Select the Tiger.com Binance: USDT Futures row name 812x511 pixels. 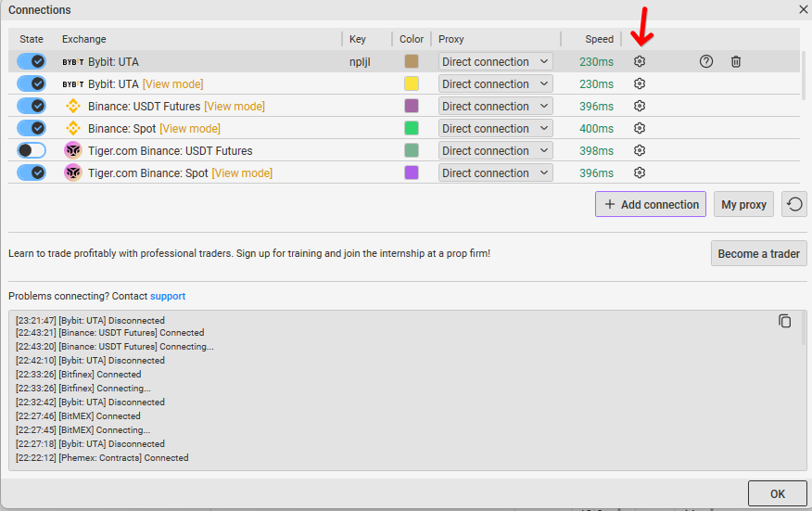tap(171, 151)
